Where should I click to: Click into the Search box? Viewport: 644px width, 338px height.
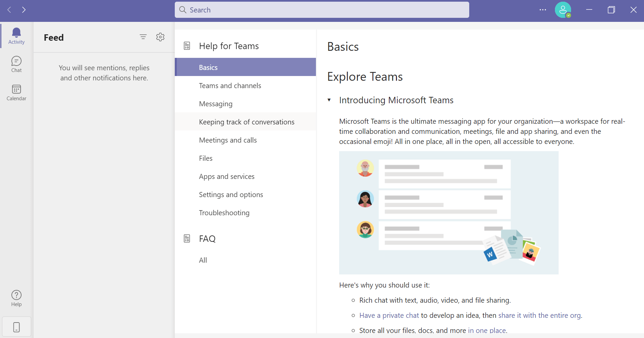click(322, 10)
